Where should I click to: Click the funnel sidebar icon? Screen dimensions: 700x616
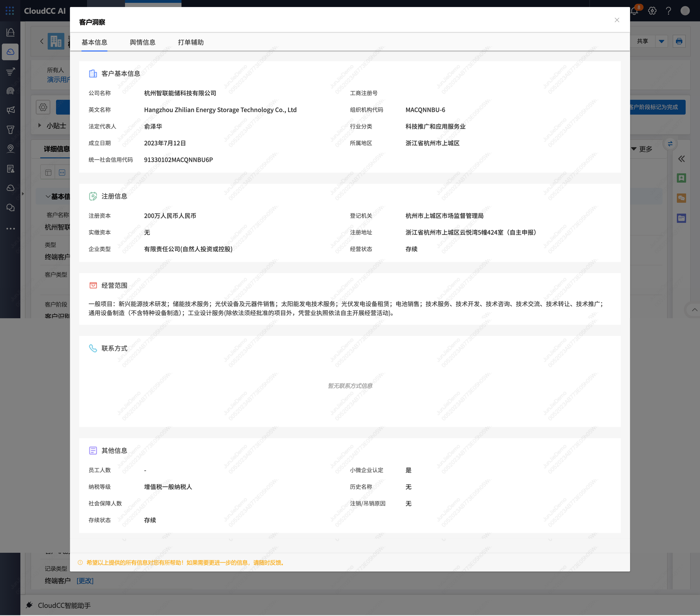[x=10, y=130]
